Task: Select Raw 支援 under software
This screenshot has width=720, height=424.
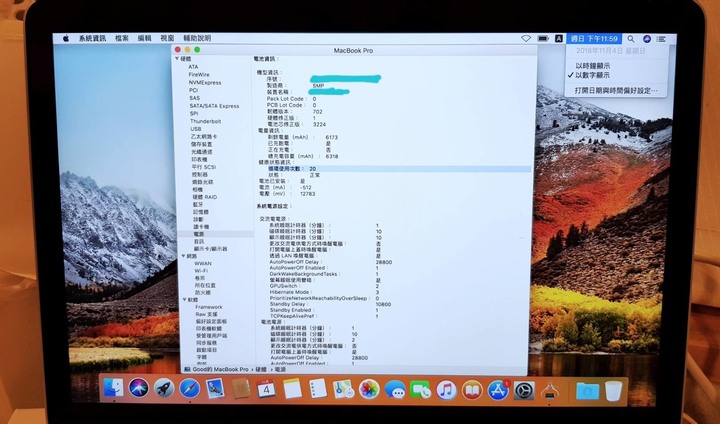Action: point(207,314)
